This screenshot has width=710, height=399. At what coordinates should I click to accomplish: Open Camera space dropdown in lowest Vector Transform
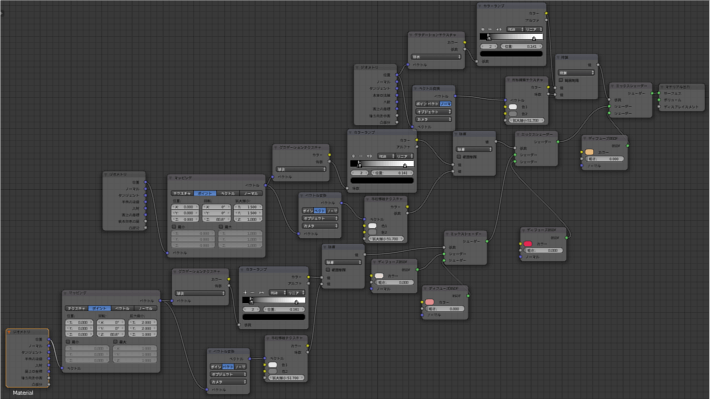(228, 382)
